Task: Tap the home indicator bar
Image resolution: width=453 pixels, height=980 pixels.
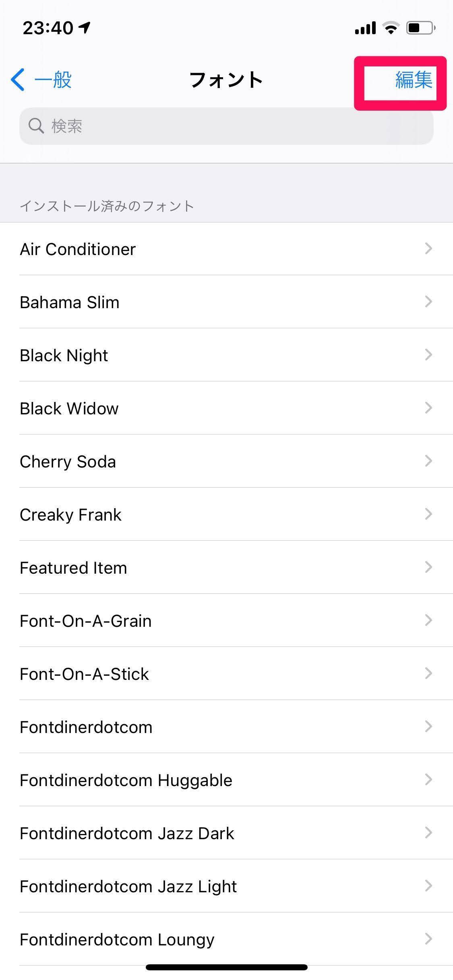Action: 226,967
